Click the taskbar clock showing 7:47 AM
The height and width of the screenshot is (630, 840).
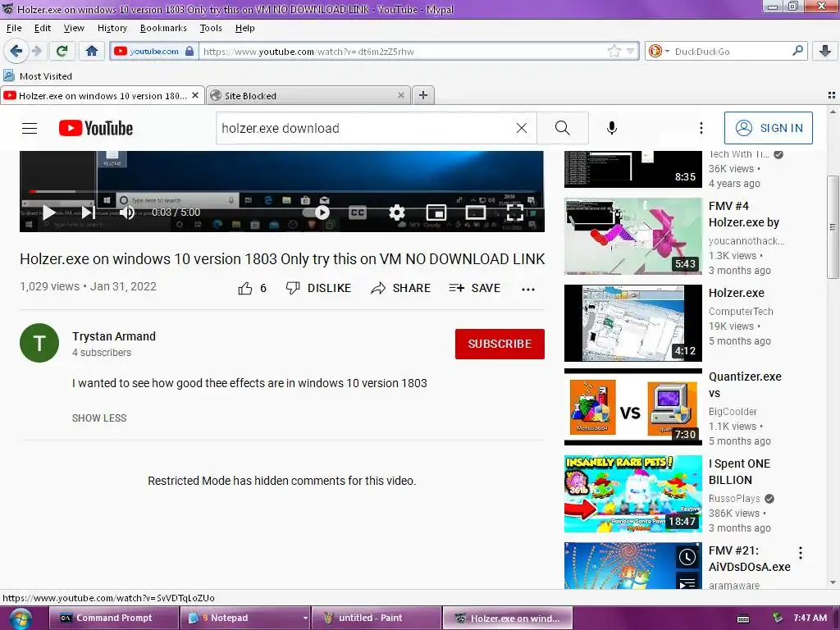tap(810, 618)
